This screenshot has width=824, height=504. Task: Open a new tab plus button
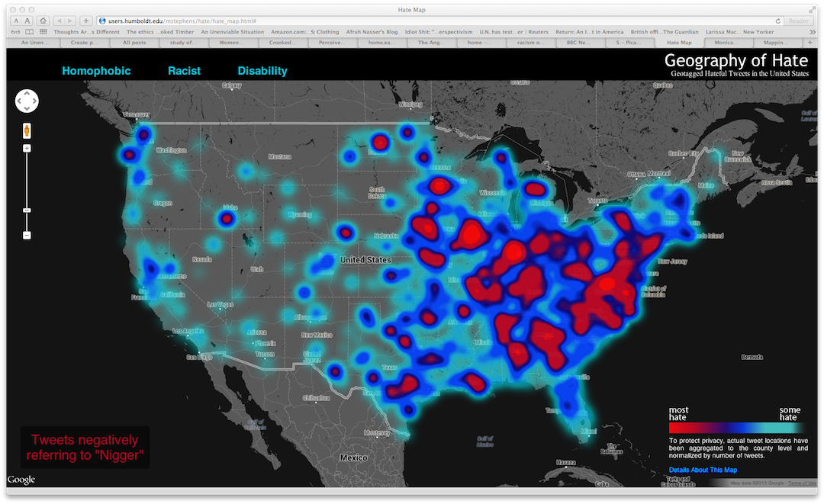810,43
